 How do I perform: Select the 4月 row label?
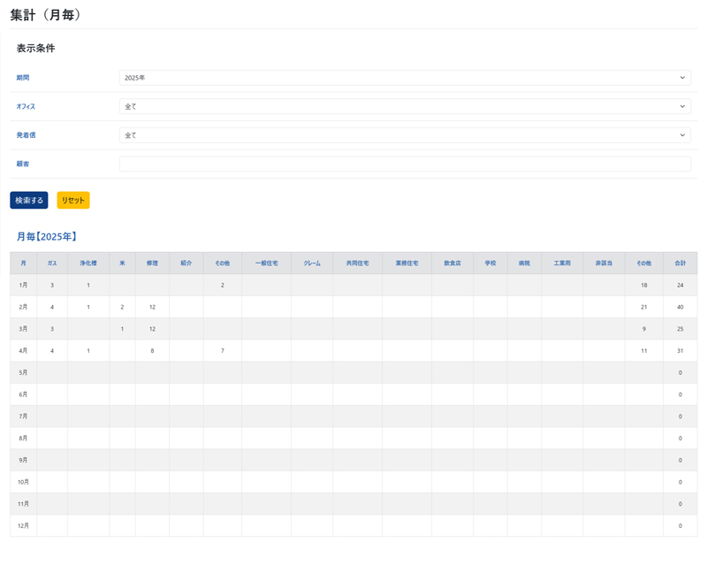24,351
